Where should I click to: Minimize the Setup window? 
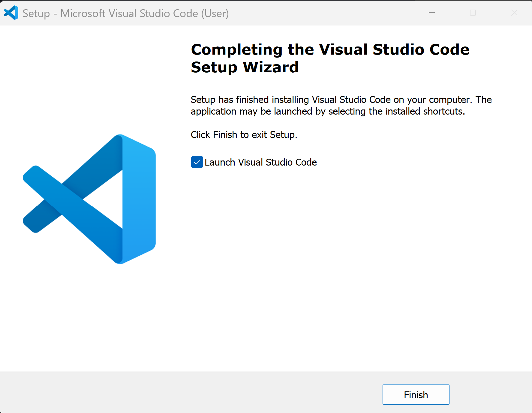431,13
